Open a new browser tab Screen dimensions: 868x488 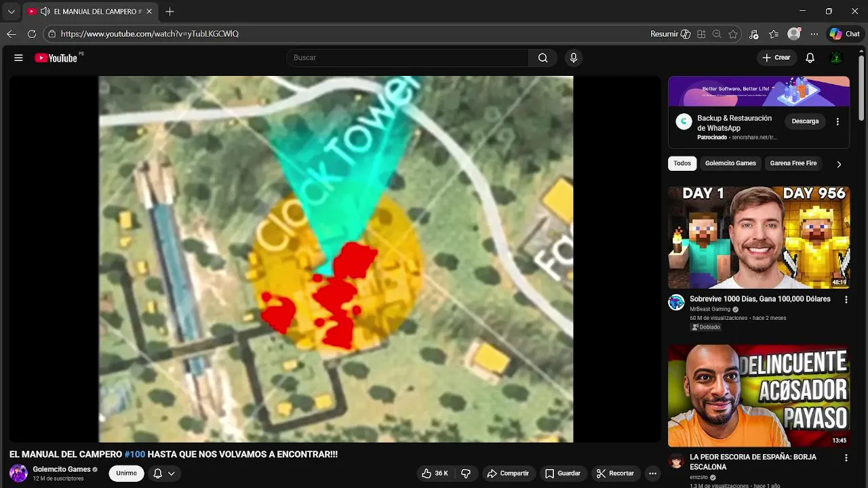coord(170,12)
